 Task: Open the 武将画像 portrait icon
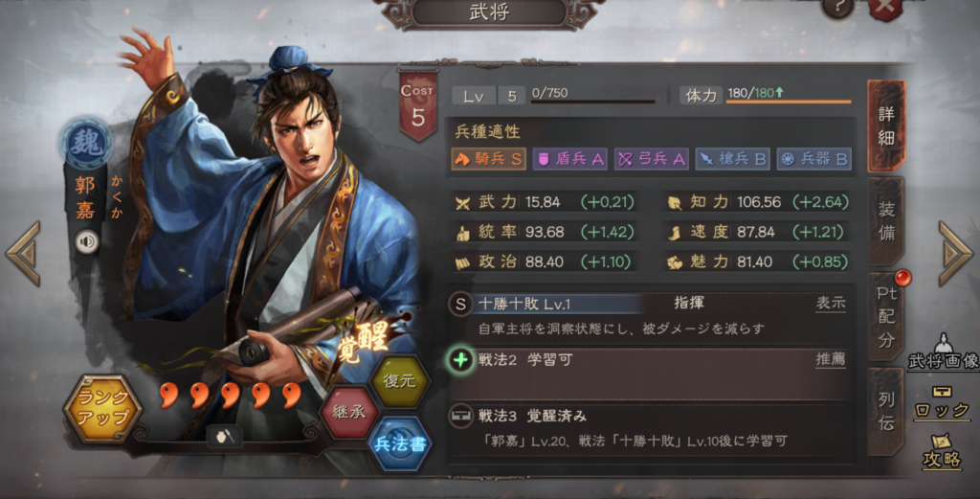[x=943, y=352]
